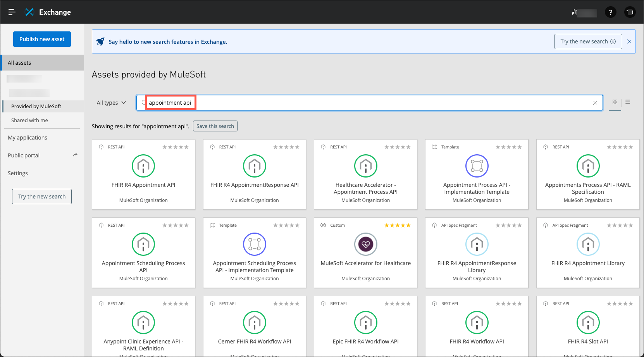Click the Public portal share arrow
The width and height of the screenshot is (644, 357).
click(x=75, y=155)
